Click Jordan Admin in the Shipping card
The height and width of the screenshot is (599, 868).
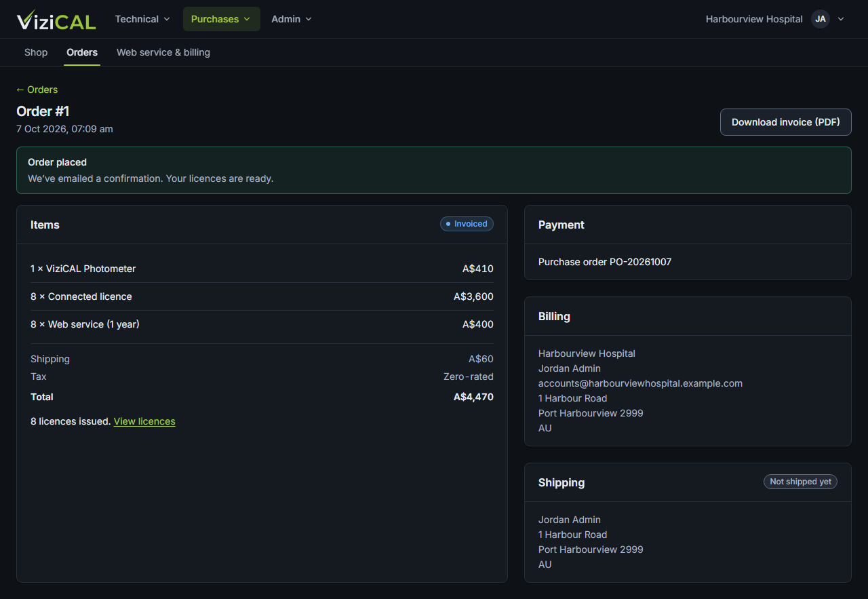coord(570,520)
